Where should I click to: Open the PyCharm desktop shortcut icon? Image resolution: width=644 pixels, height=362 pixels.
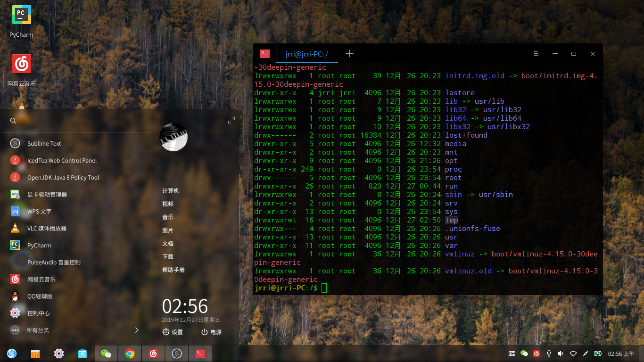(22, 15)
